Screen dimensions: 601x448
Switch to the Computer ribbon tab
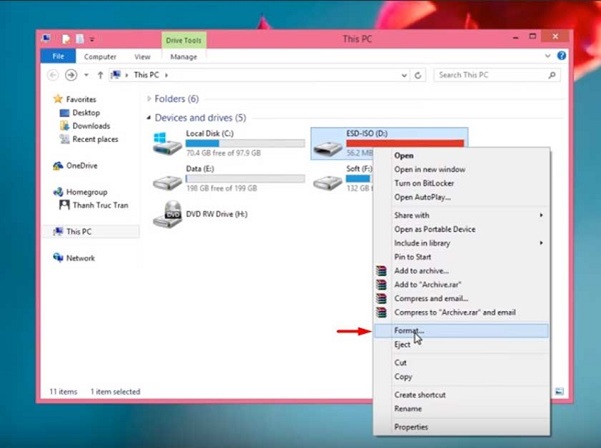pyautogui.click(x=100, y=57)
